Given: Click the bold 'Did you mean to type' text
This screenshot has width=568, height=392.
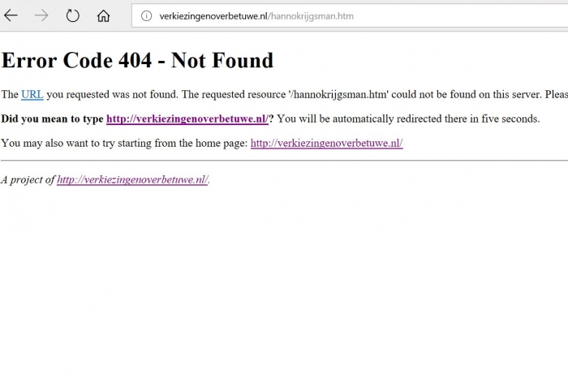Looking at the screenshot, I should (x=52, y=118).
